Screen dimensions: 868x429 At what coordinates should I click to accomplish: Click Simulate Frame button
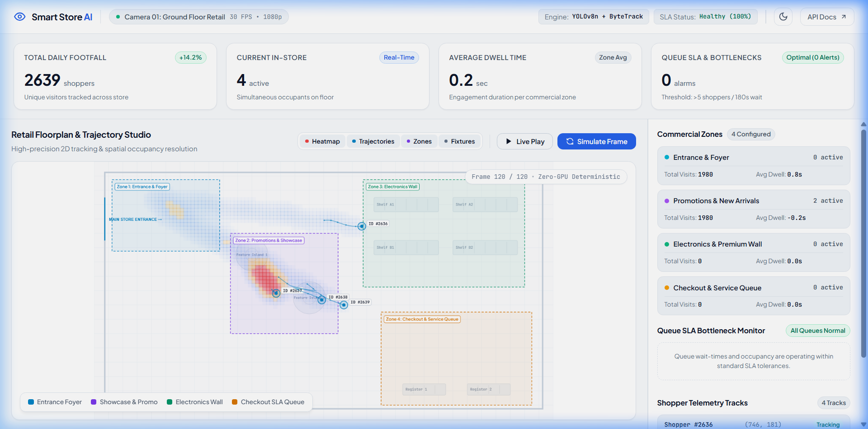point(597,141)
